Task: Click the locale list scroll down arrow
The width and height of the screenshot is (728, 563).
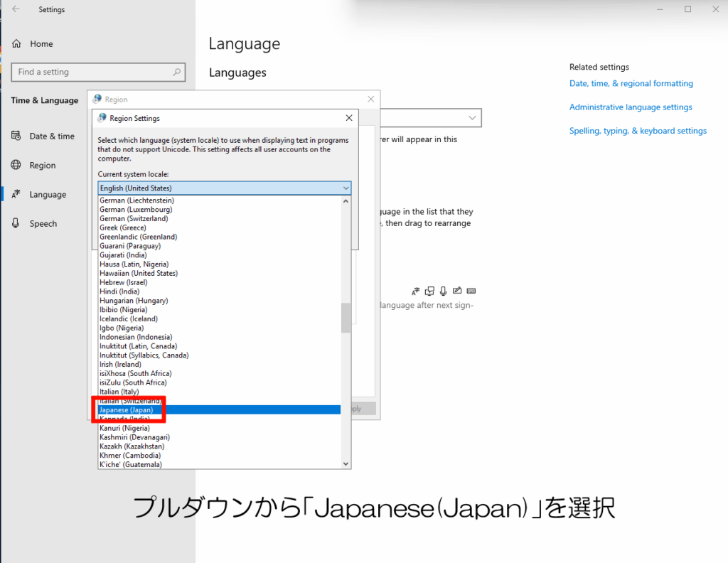Action: tap(346, 463)
